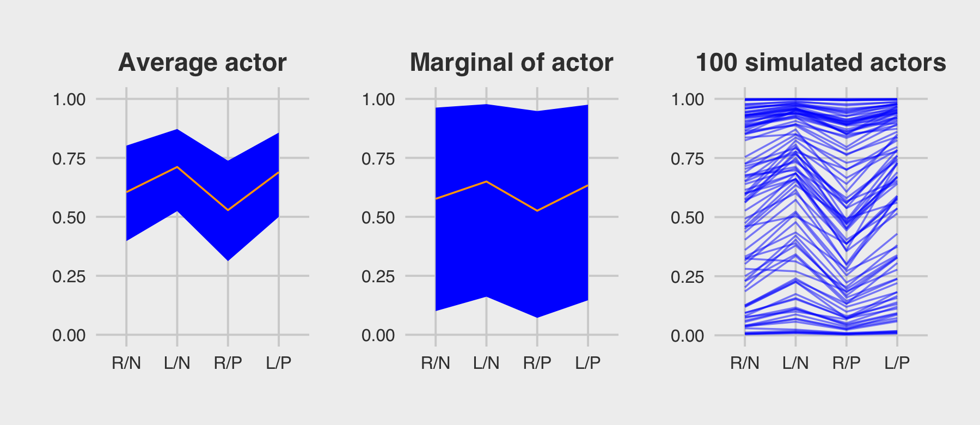Image resolution: width=980 pixels, height=425 pixels.
Task: Click L/N axis label in Marginal of actor plot
Action: pyautogui.click(x=486, y=363)
